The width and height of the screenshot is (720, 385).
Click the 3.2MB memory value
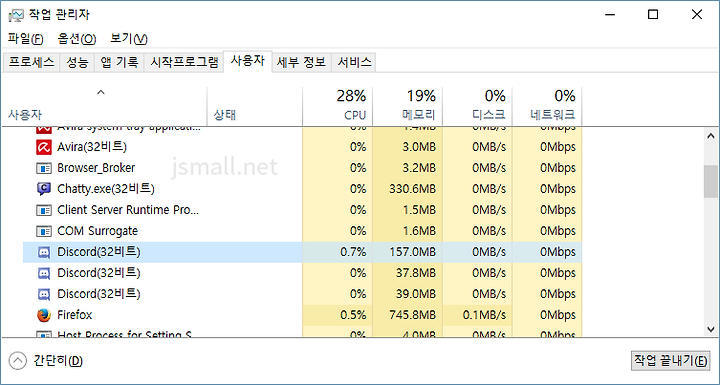click(x=419, y=168)
